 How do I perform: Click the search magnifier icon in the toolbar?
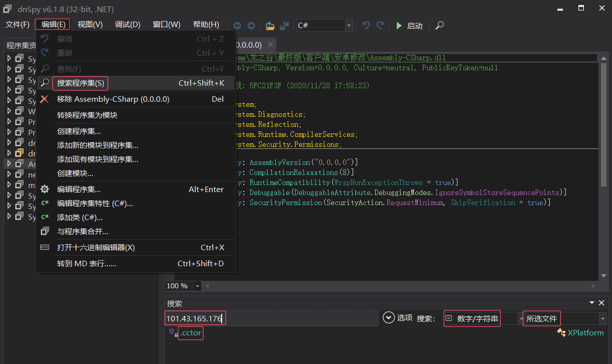(439, 26)
